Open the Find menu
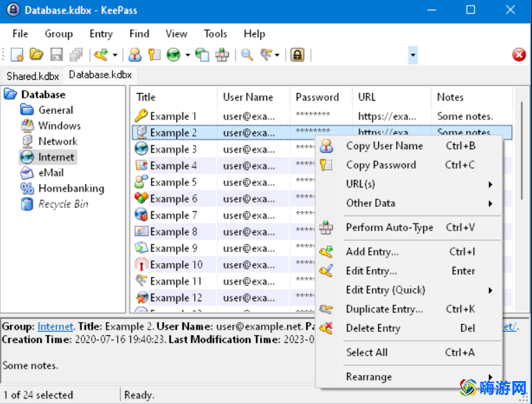Screen dimensions: 532x404 pos(139,33)
